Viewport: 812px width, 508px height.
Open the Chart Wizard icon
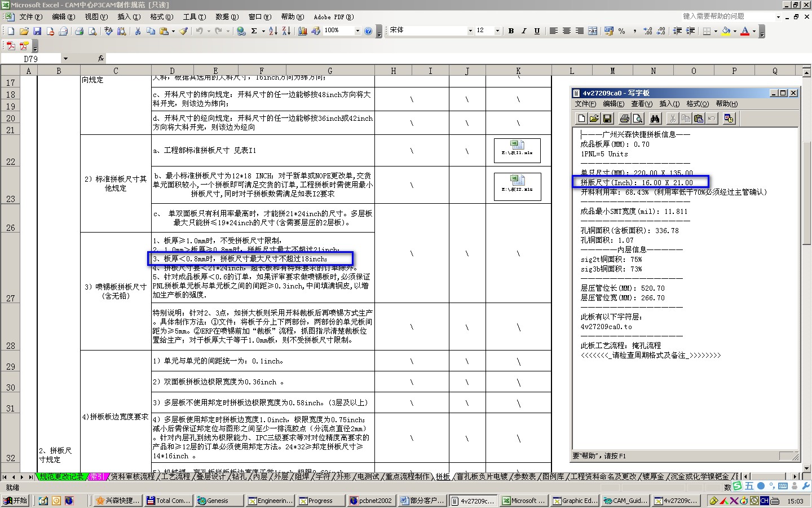click(x=303, y=31)
